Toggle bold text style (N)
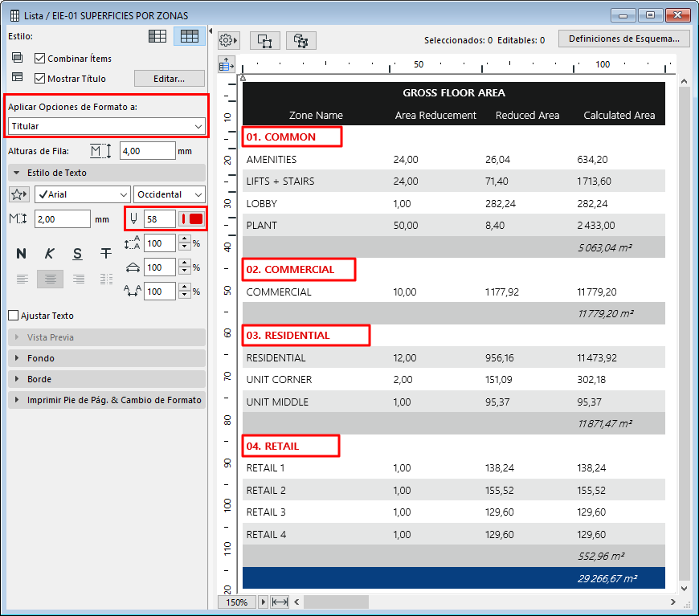 (21, 254)
